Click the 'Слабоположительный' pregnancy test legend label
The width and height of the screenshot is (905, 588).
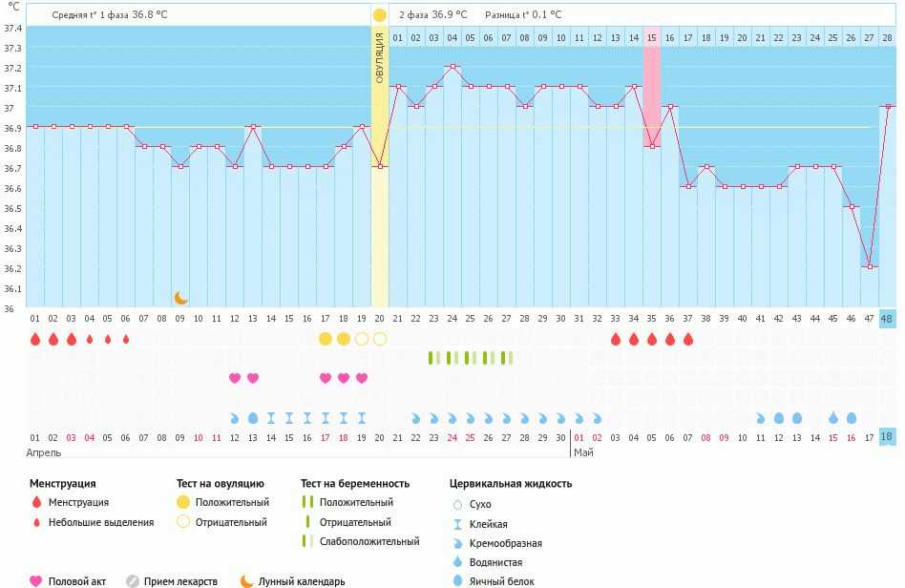point(369,541)
